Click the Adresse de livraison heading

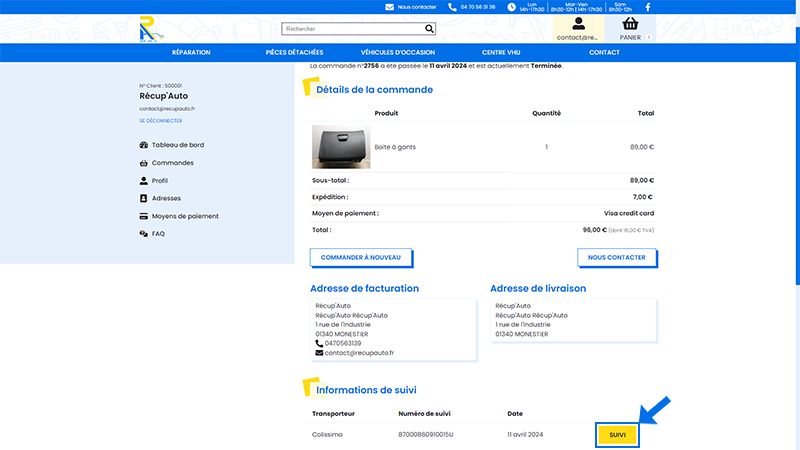[538, 288]
